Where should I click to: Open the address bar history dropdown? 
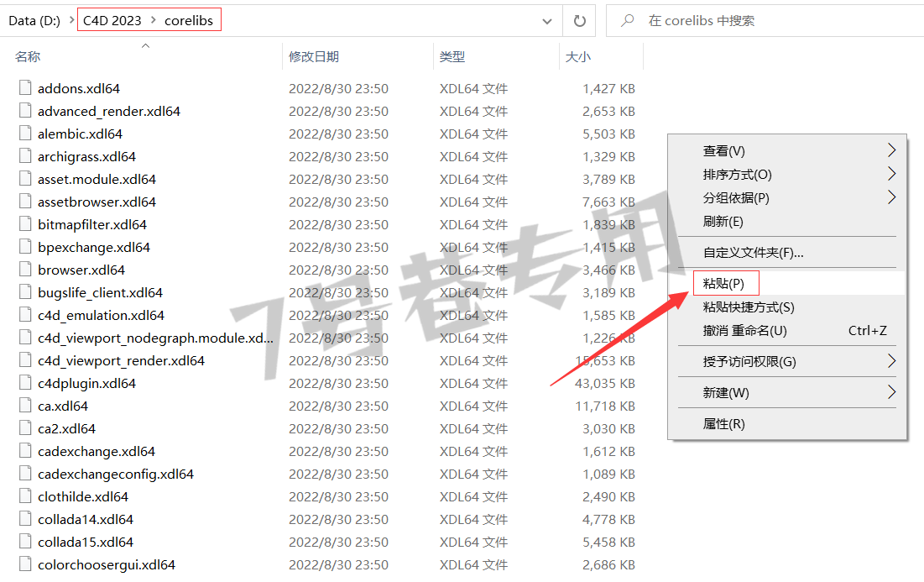pos(547,21)
